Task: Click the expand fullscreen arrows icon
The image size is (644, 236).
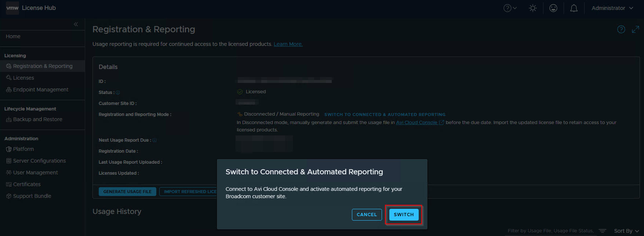Action: coord(636,29)
